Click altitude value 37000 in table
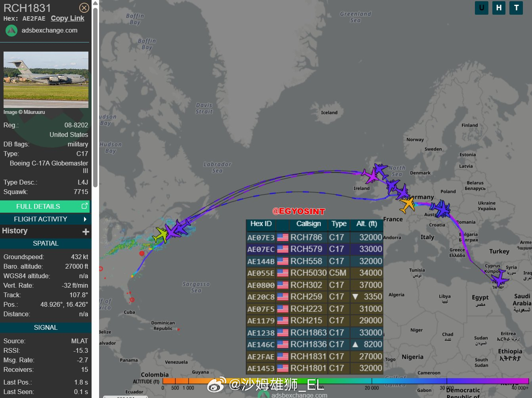 (x=371, y=285)
